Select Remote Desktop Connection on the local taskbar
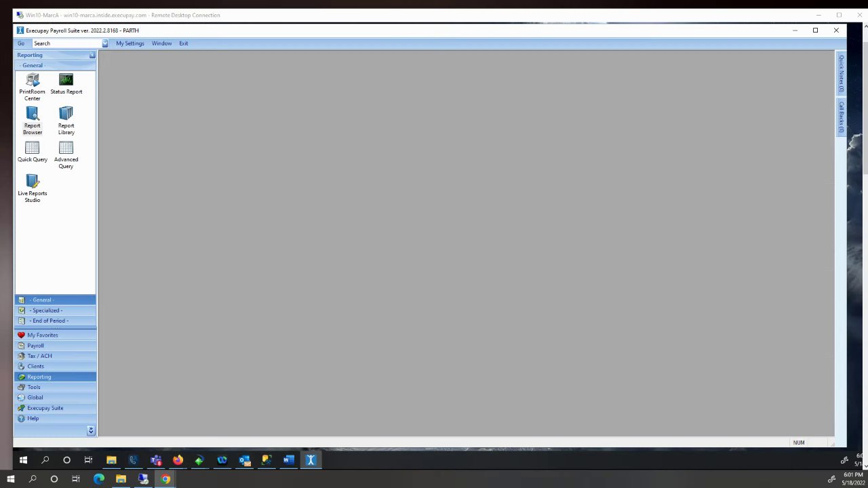The image size is (868, 488). pos(143,479)
